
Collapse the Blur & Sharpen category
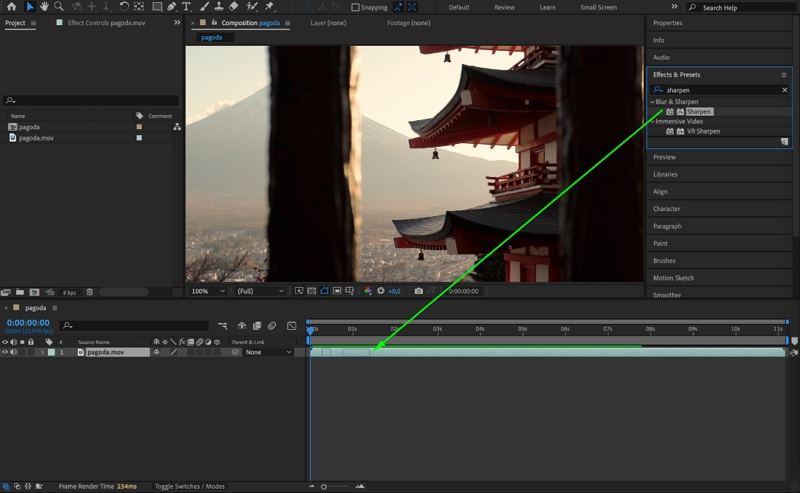[x=653, y=102]
